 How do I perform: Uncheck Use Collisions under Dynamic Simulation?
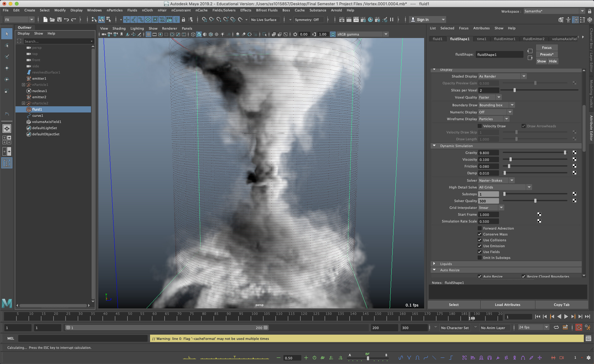pos(479,240)
